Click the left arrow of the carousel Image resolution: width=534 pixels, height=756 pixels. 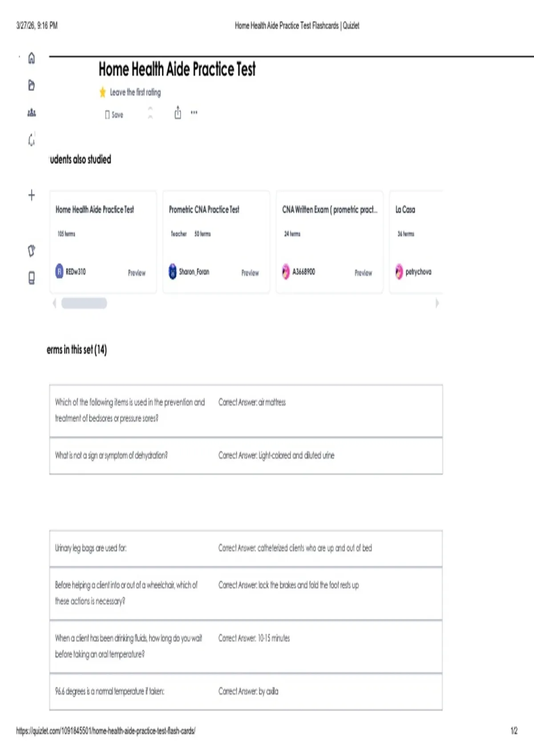pyautogui.click(x=54, y=303)
